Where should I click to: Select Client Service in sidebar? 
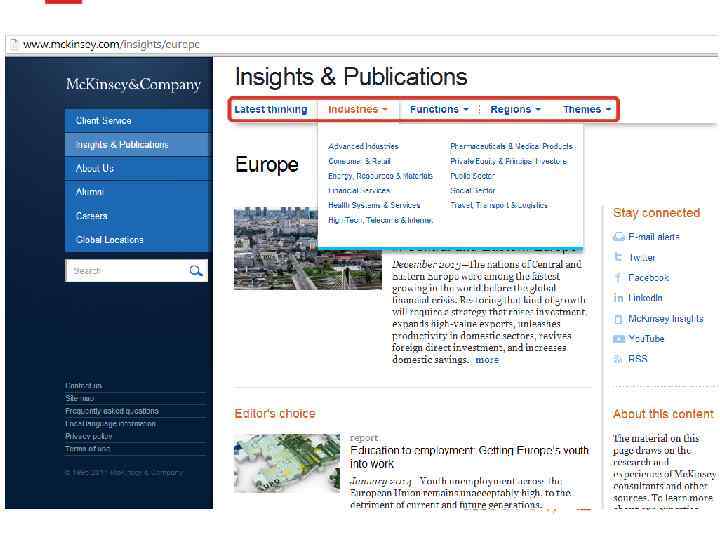click(136, 121)
